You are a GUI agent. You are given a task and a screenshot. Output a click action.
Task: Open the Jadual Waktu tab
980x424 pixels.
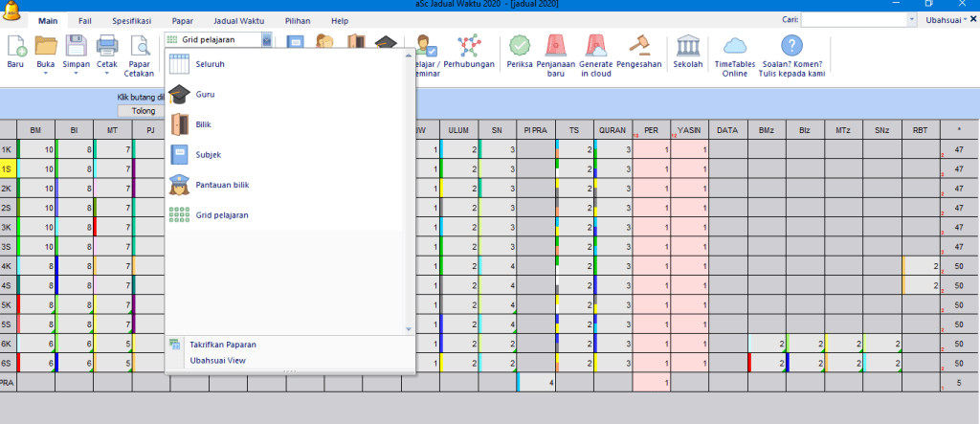click(238, 21)
